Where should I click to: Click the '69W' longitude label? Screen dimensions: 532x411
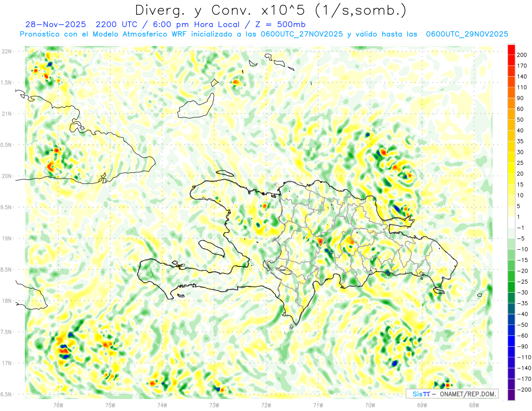(422, 405)
